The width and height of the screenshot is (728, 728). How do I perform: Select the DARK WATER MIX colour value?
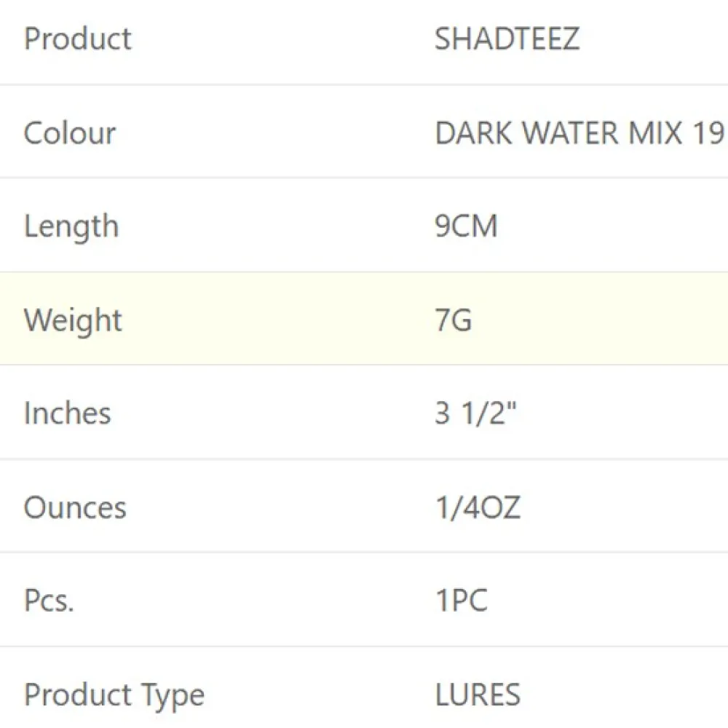579,133
